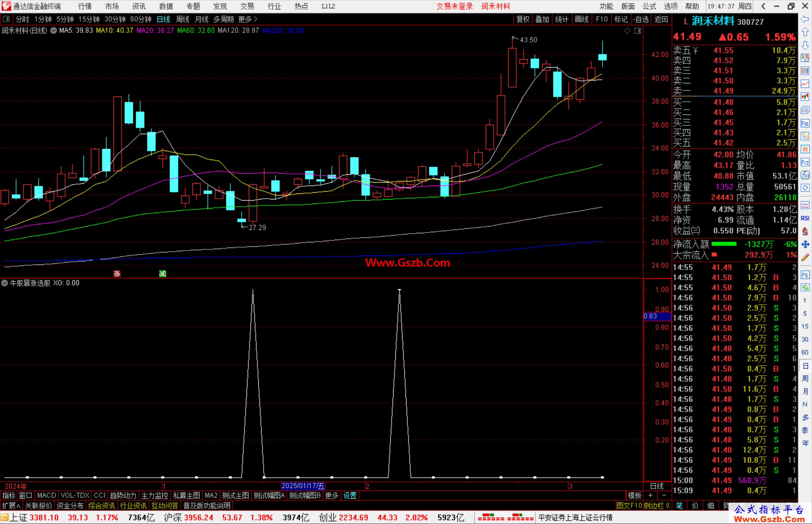
Task: Open the 市场 menu
Action: pos(112,6)
